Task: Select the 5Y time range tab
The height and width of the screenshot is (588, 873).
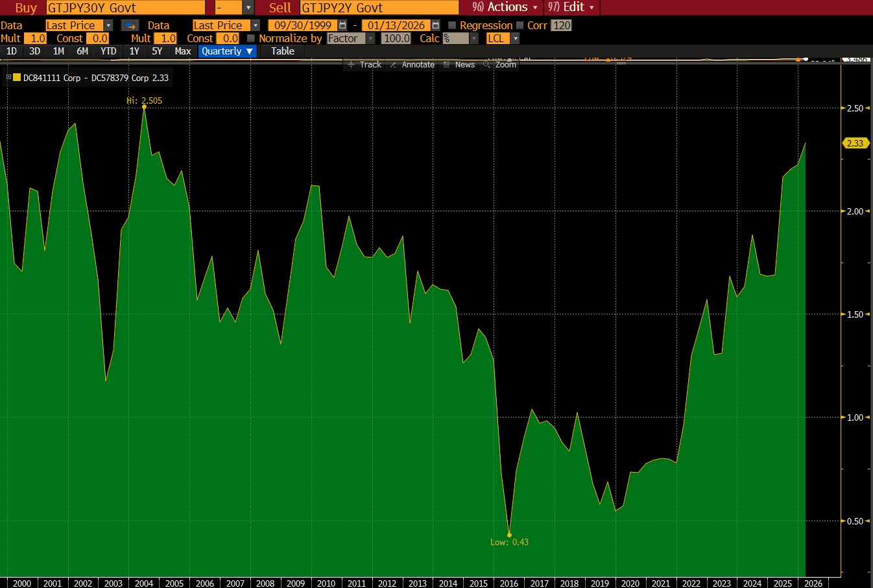Action: [157, 51]
